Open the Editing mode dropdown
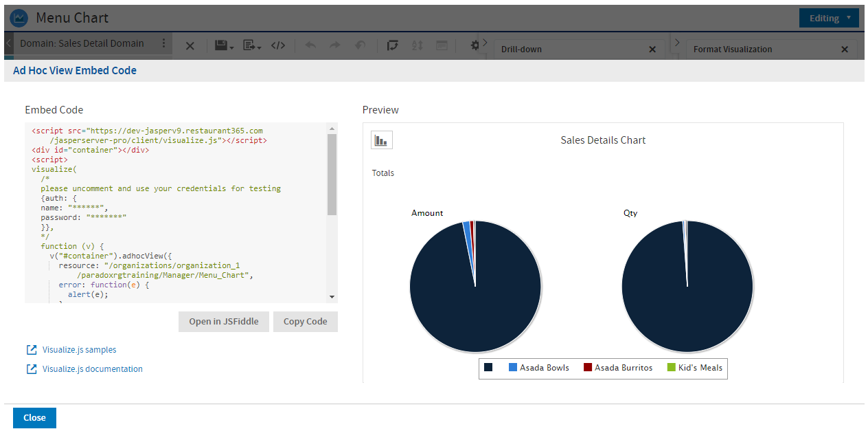Image resolution: width=868 pixels, height=429 pixels. [829, 18]
